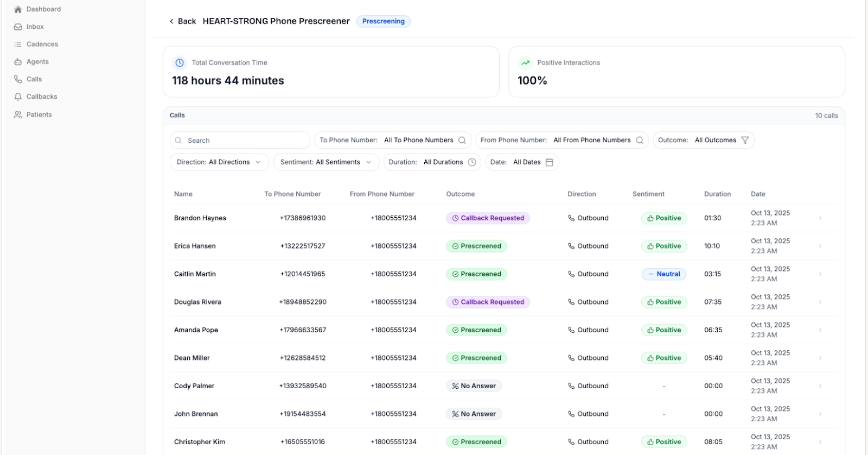Viewport: 868px width, 455px height.
Task: Open the To Phone Number filter
Action: (393, 140)
